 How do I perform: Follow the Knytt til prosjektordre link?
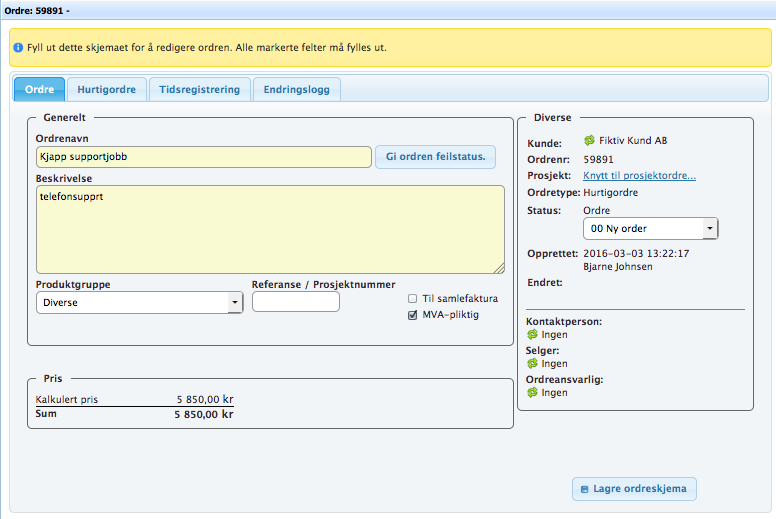(639, 176)
